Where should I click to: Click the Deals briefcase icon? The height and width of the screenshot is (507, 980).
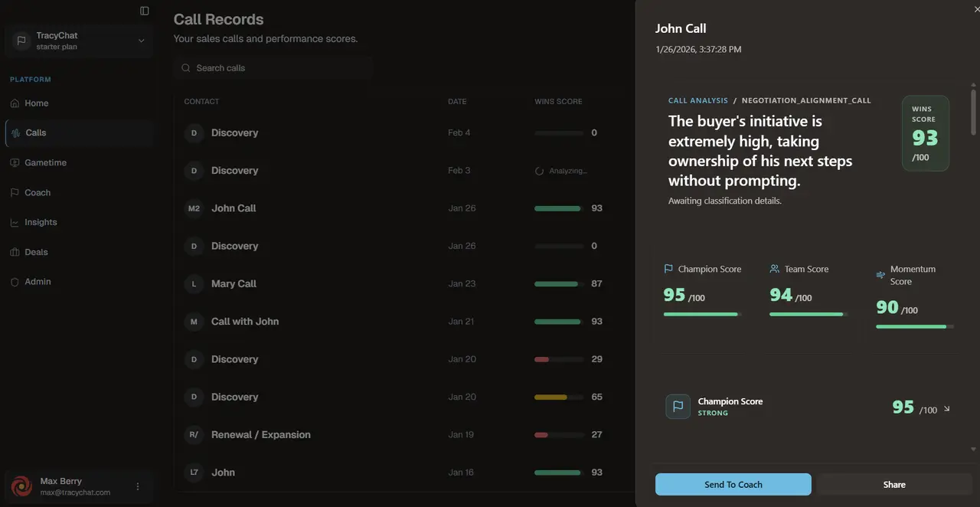pyautogui.click(x=15, y=252)
